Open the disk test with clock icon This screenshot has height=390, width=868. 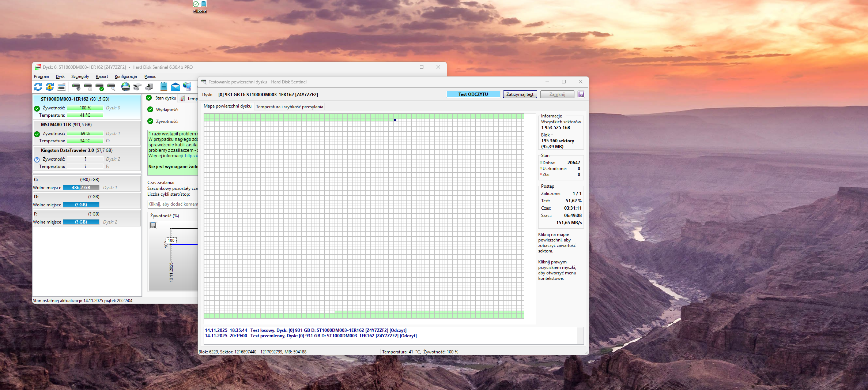click(88, 87)
